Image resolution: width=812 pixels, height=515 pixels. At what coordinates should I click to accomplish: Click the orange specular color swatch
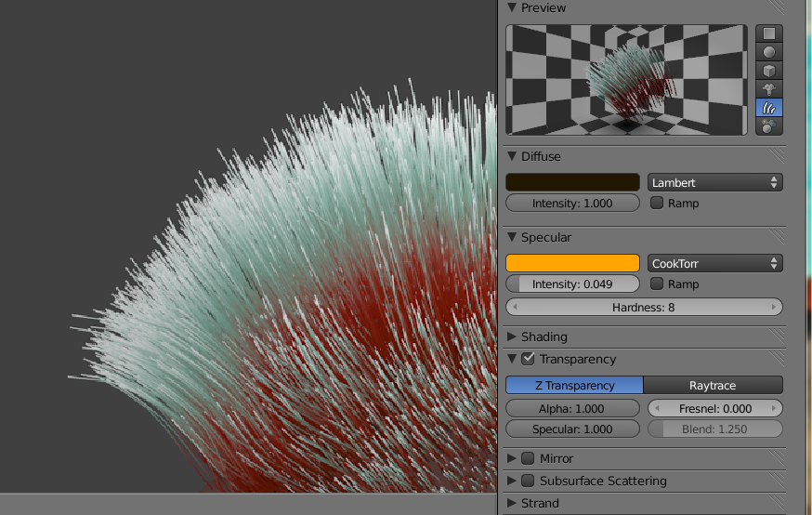(572, 263)
